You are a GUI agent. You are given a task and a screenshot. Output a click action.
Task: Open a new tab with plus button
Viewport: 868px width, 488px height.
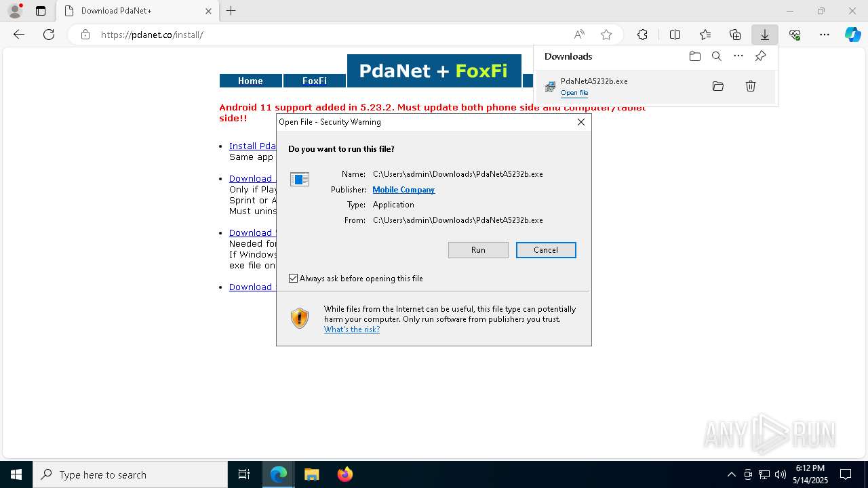tap(231, 11)
